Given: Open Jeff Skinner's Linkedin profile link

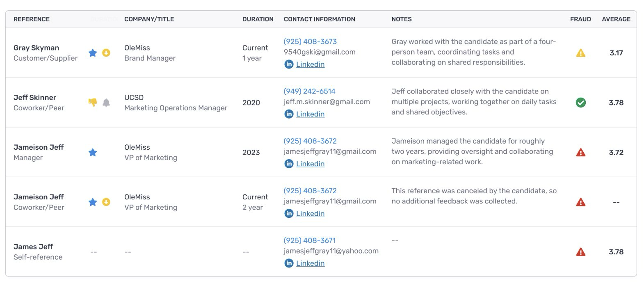Looking at the screenshot, I should pyautogui.click(x=310, y=114).
